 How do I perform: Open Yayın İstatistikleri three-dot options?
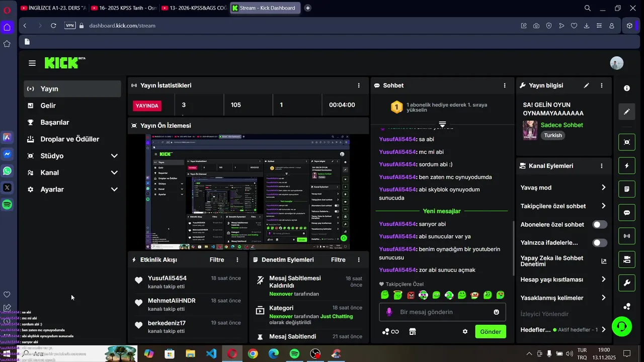(359, 85)
